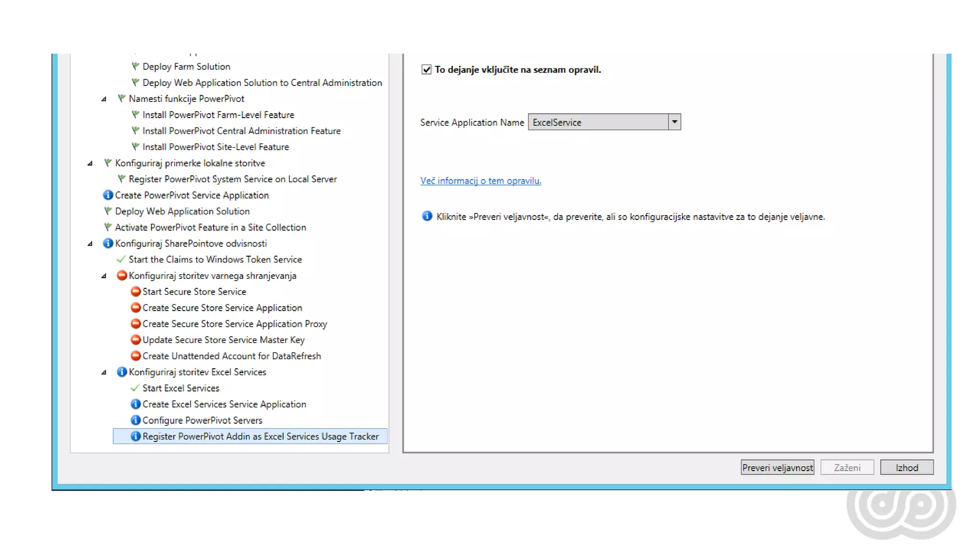Screen dimensions: 980x551
Task: Click green checkmark beside Start Excel Services
Action: pyautogui.click(x=135, y=388)
